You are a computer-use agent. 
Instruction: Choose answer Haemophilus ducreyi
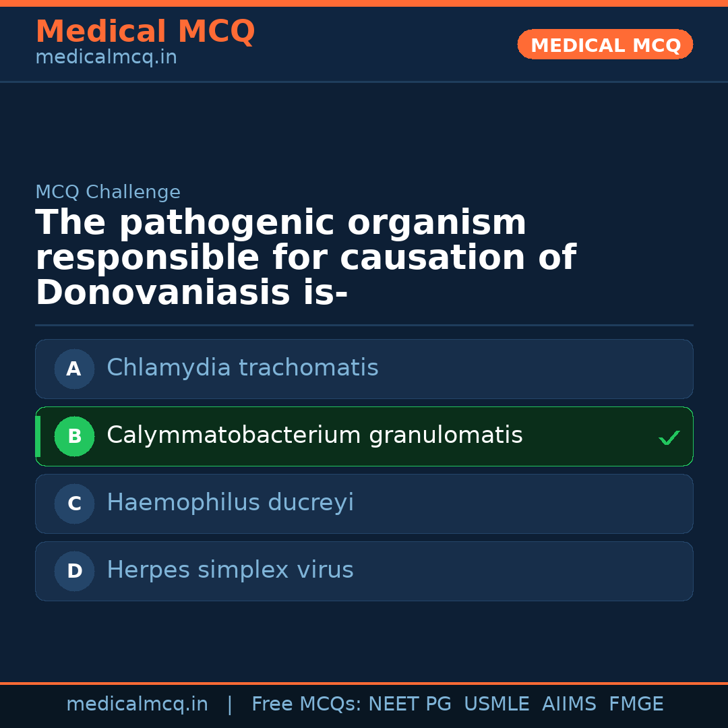231,503
